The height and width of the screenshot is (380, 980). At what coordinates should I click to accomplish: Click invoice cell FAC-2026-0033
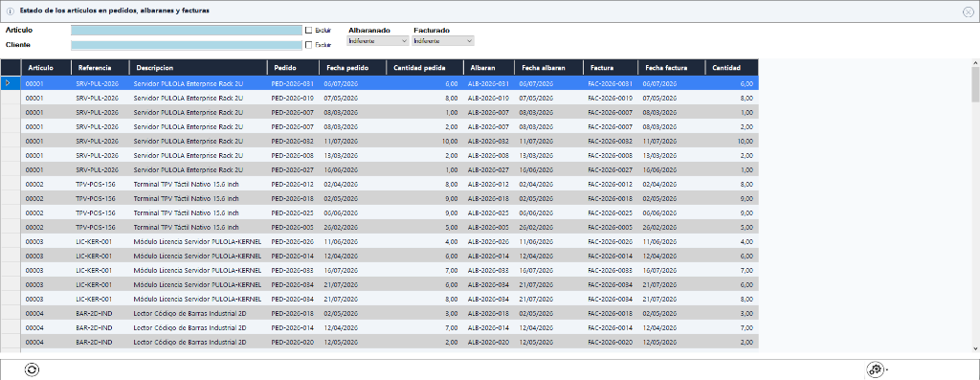point(611,270)
